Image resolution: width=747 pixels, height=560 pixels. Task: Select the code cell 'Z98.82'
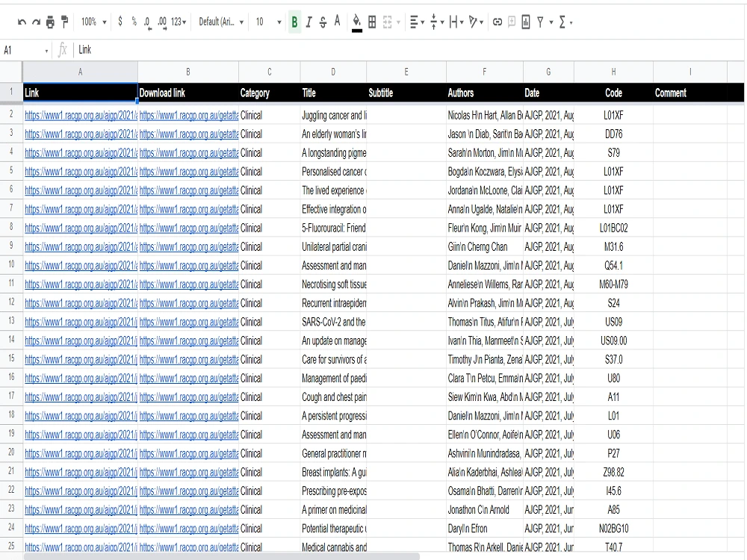coord(613,473)
